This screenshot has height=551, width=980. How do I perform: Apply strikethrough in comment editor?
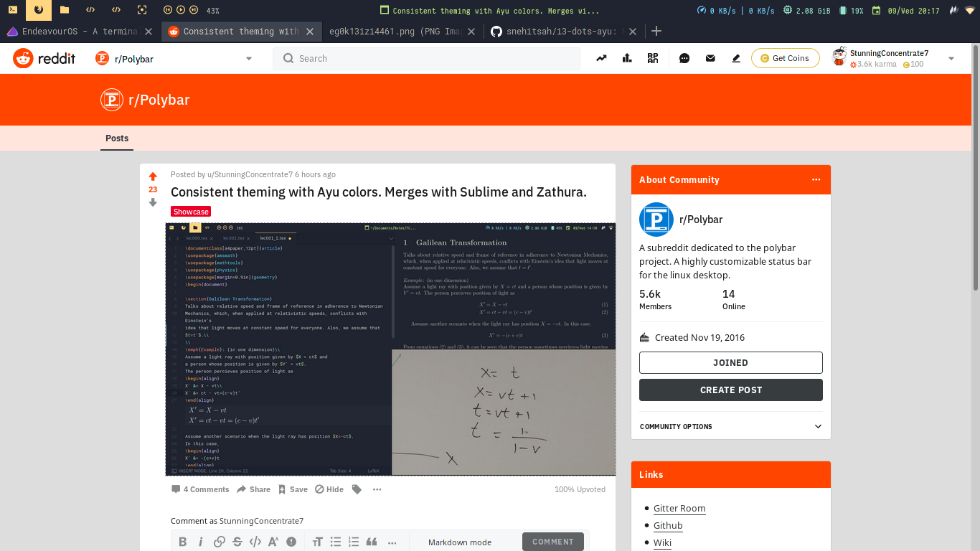pyautogui.click(x=237, y=542)
